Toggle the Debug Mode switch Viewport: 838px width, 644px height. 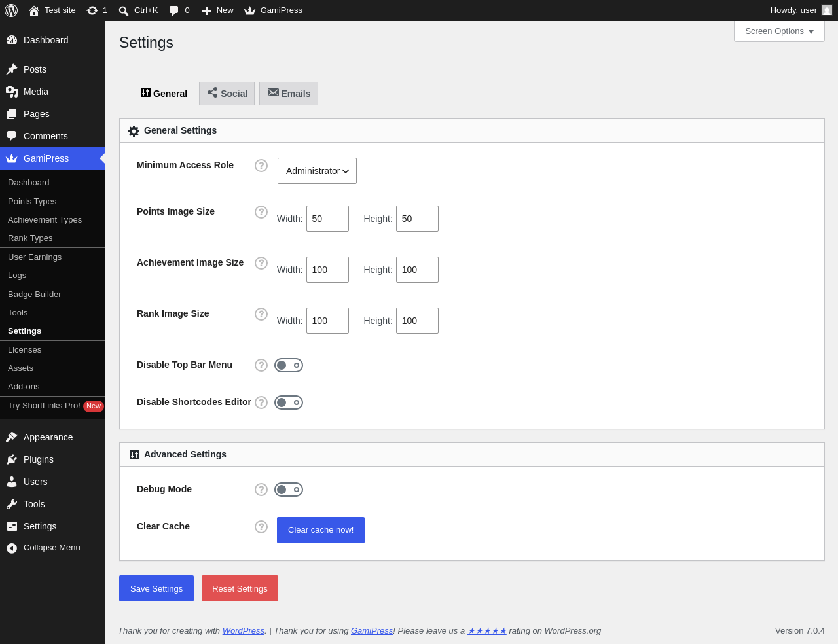click(289, 490)
